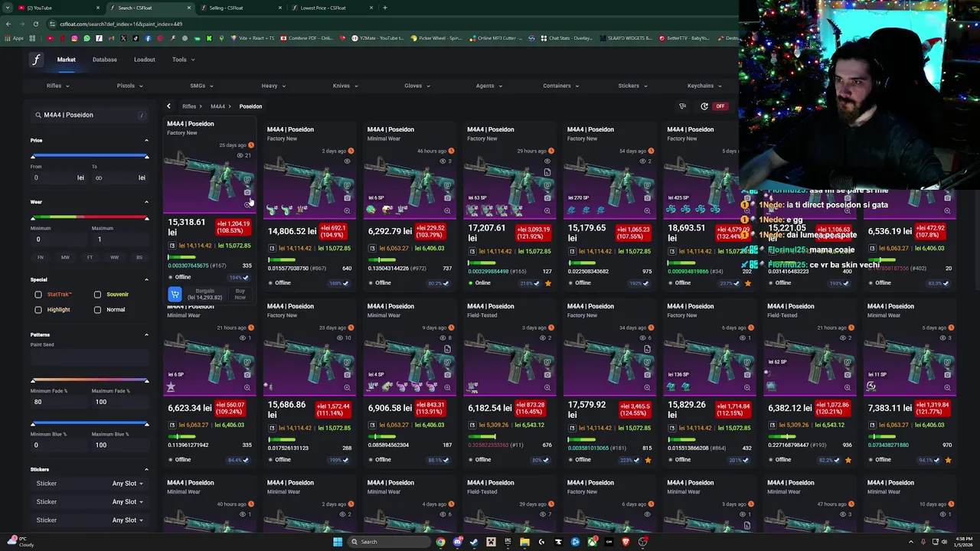Expand the Rifles category dropdown

(x=57, y=86)
